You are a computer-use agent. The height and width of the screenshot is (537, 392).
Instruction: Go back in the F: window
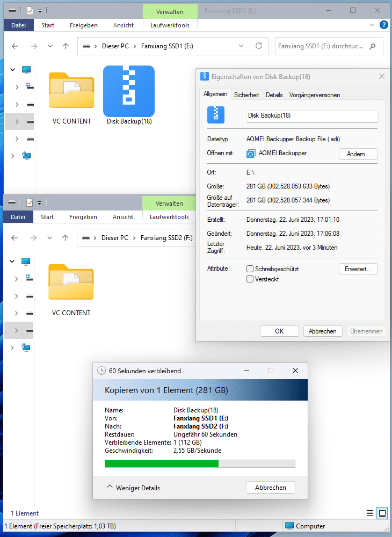tap(14, 238)
